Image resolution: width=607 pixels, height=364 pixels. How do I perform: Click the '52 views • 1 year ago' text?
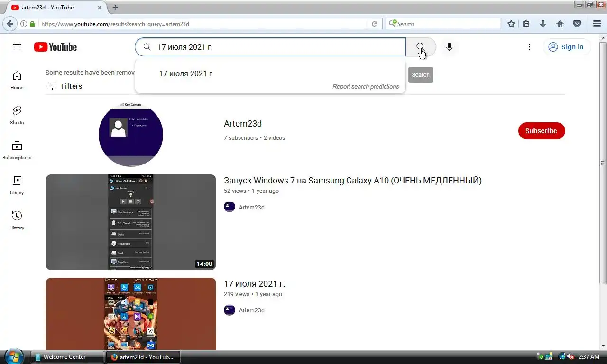pyautogui.click(x=251, y=191)
